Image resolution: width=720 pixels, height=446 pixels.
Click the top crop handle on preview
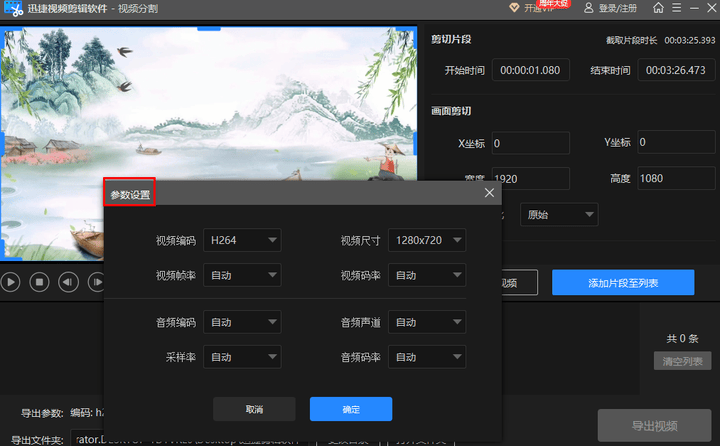[x=209, y=29]
